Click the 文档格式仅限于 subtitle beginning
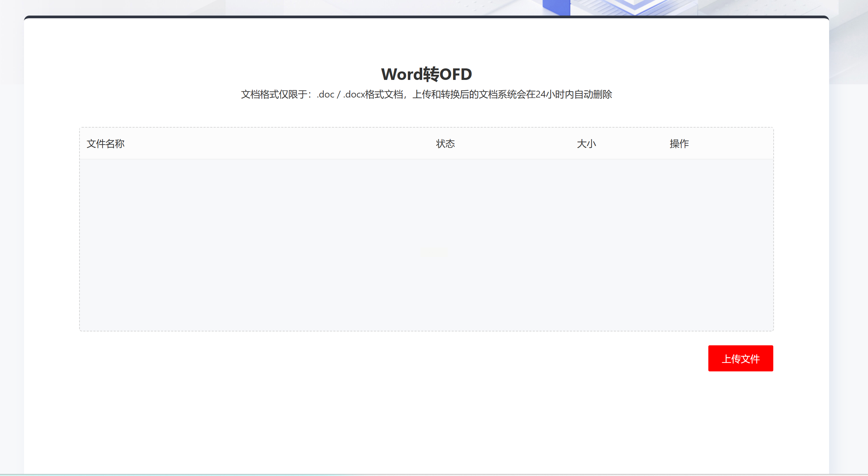Viewport: 868px width, 476px height. click(274, 94)
